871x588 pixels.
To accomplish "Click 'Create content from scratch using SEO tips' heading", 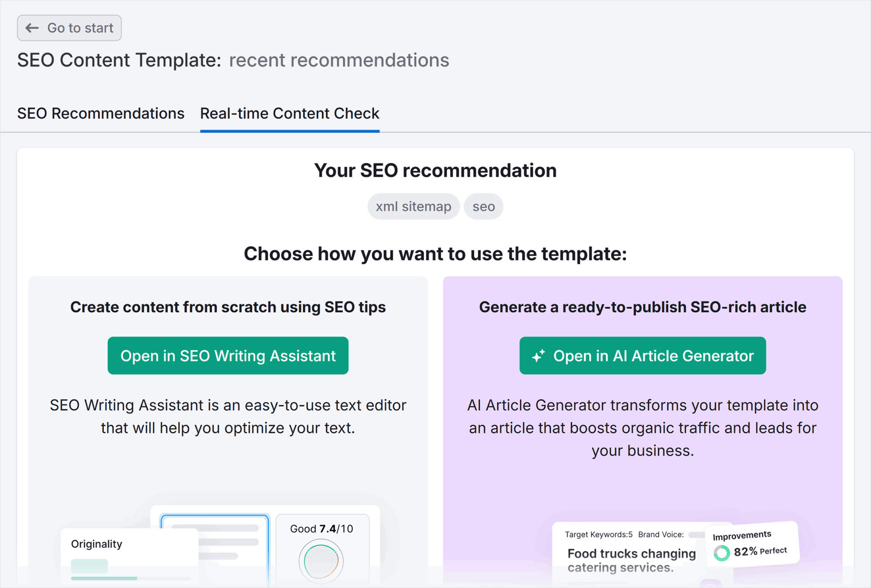I will [228, 307].
